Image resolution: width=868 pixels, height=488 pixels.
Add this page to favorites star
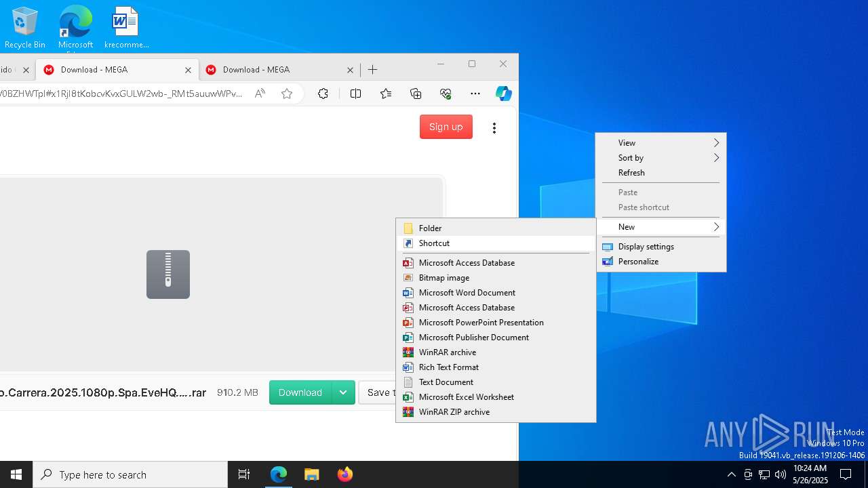[287, 94]
